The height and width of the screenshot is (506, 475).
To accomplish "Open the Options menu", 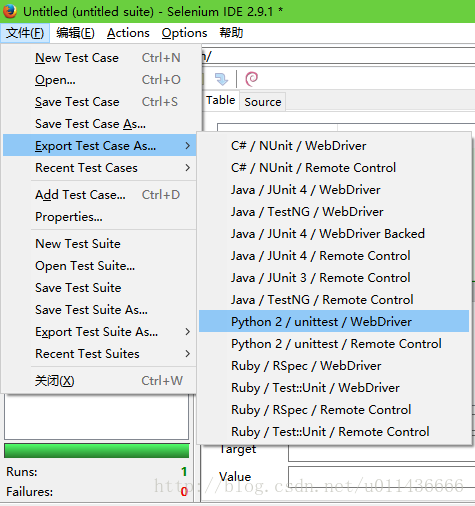I will point(184,33).
